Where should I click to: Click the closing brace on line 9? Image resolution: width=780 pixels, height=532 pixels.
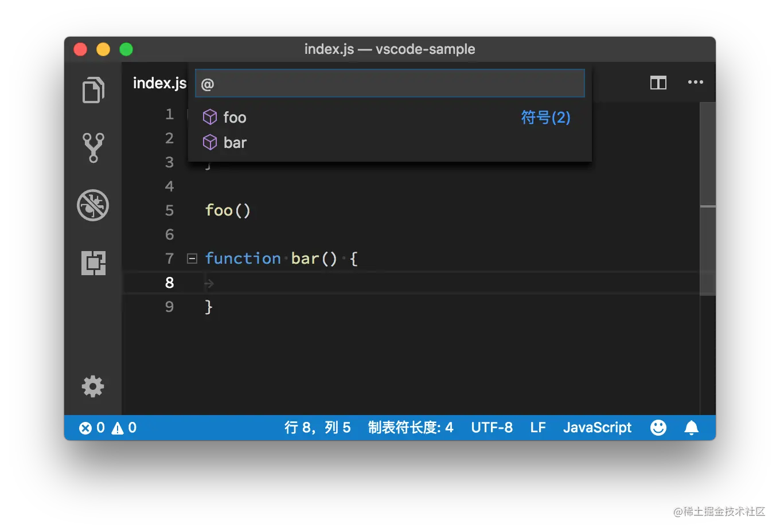tap(209, 307)
